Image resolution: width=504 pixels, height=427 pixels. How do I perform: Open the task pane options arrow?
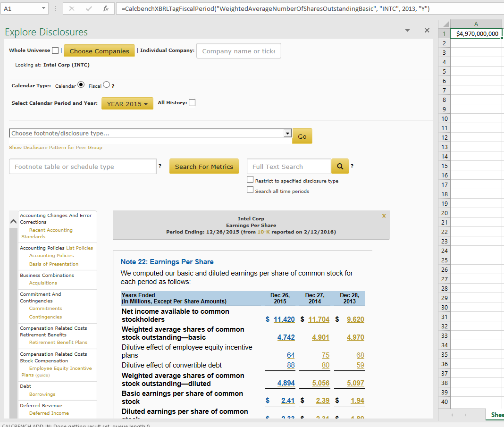408,30
